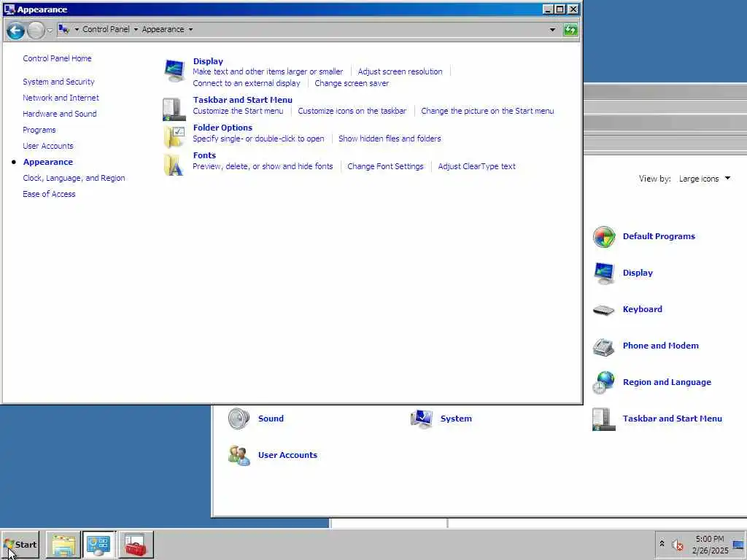Open Hardware and Sound category

click(x=60, y=114)
